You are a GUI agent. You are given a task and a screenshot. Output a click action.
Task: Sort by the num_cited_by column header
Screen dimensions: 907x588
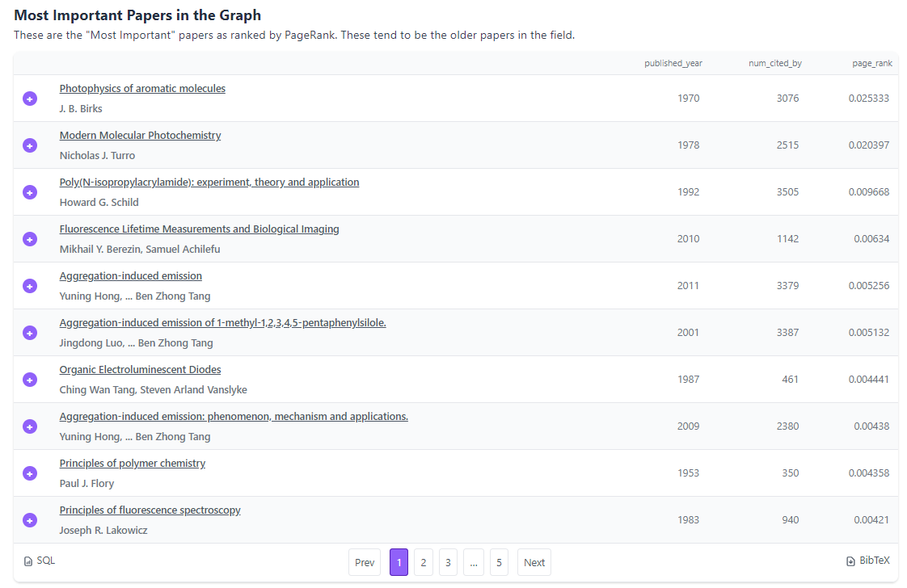(x=775, y=63)
